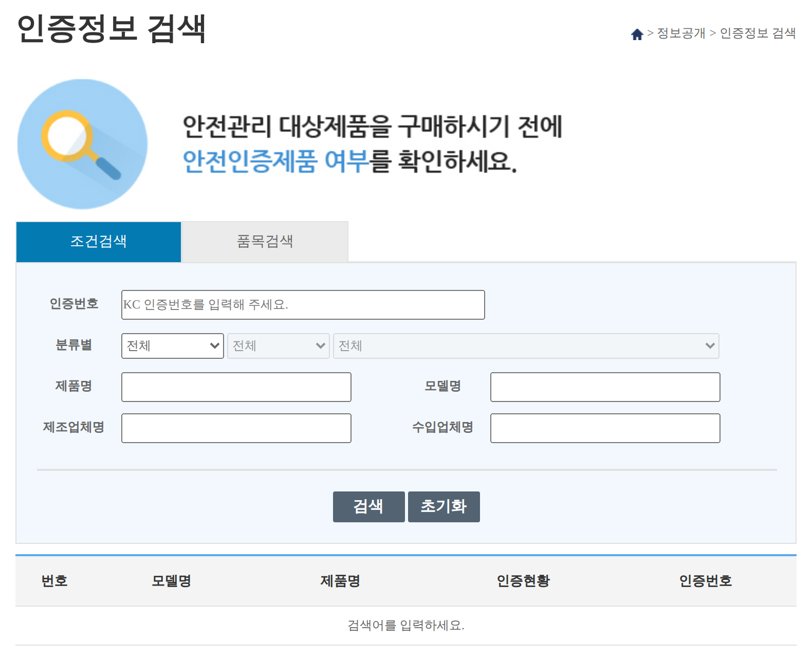Screen dimensions: 812x658
Task: Click the 제품명 column header in results table
Action: (x=340, y=581)
